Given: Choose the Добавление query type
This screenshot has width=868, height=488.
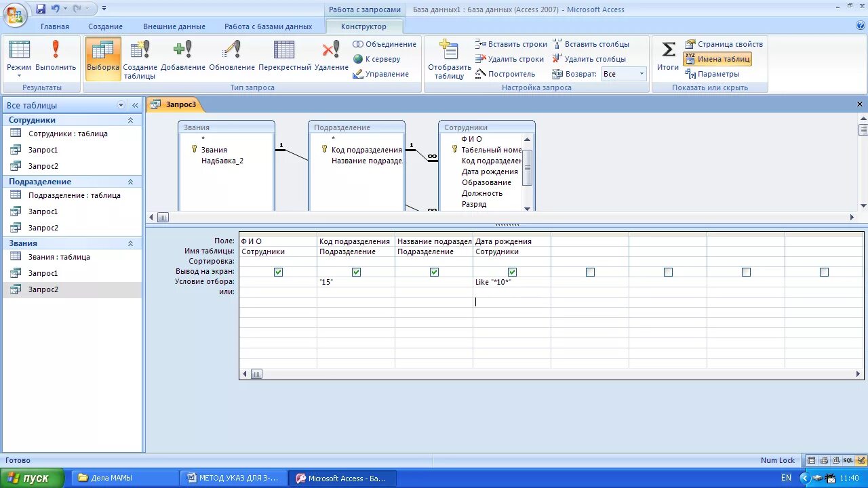Looking at the screenshot, I should pyautogui.click(x=183, y=56).
